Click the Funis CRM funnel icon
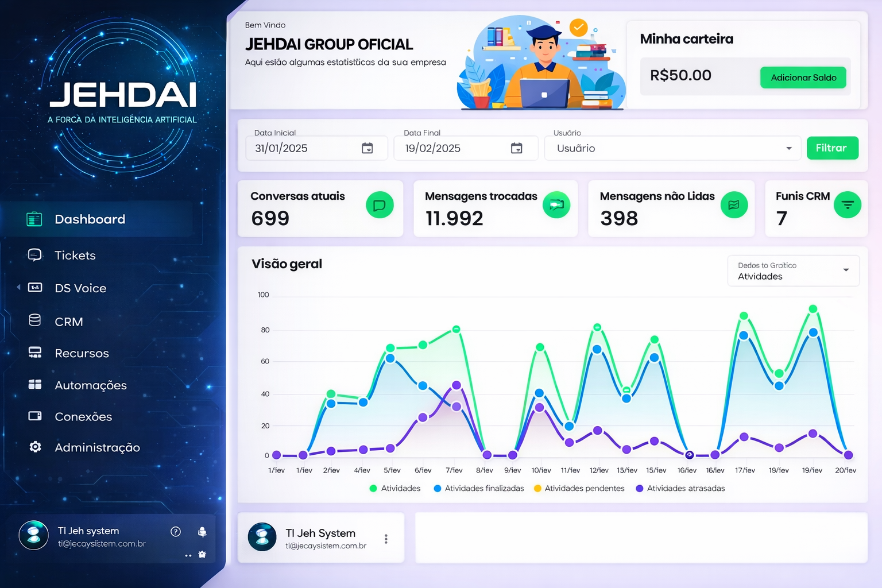This screenshot has height=588, width=882. point(848,204)
